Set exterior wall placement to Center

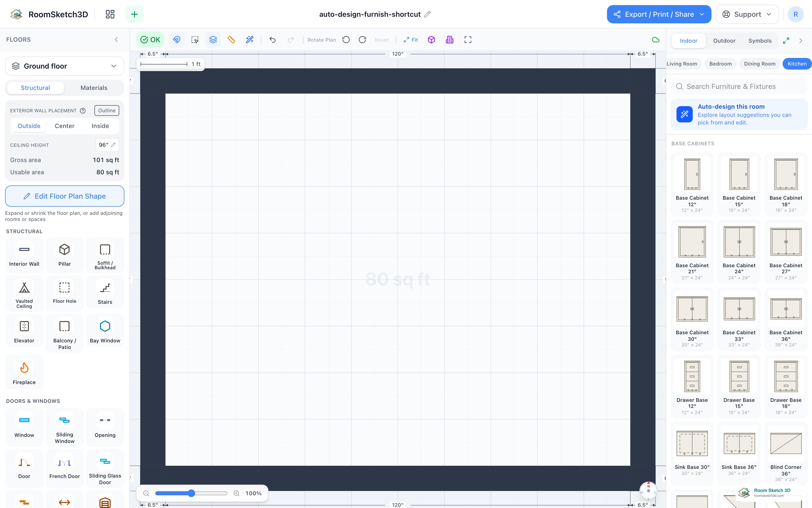(65, 126)
